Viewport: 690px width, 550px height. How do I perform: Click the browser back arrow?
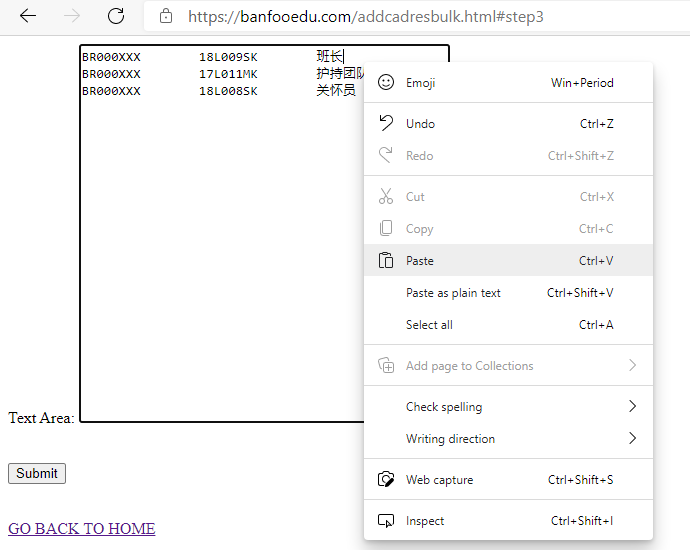[28, 16]
